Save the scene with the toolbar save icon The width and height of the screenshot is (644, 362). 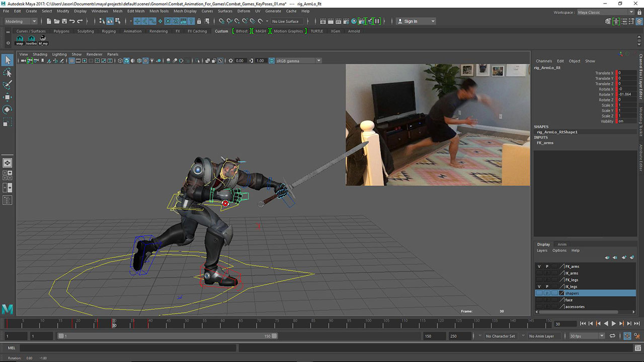[x=64, y=21]
